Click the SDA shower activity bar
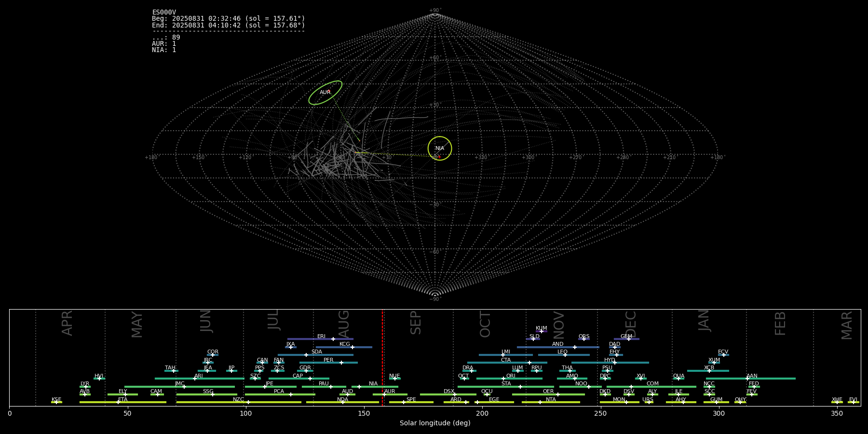The height and width of the screenshot is (434, 868). click(x=315, y=355)
